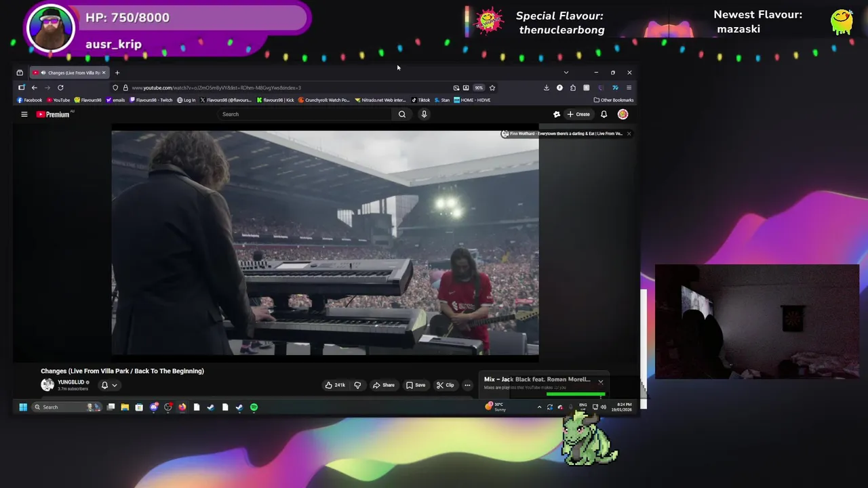Image resolution: width=868 pixels, height=488 pixels.
Task: Open the site padlock security info
Action: coord(125,87)
